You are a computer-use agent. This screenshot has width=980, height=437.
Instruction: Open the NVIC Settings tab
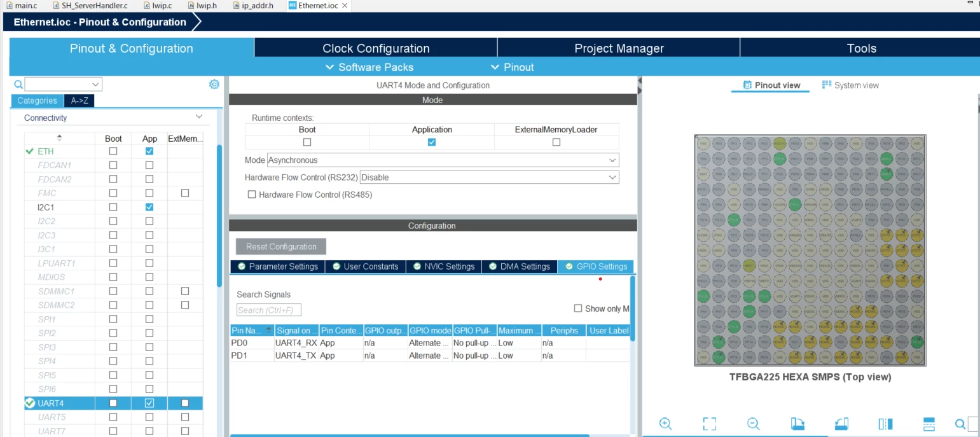click(443, 267)
